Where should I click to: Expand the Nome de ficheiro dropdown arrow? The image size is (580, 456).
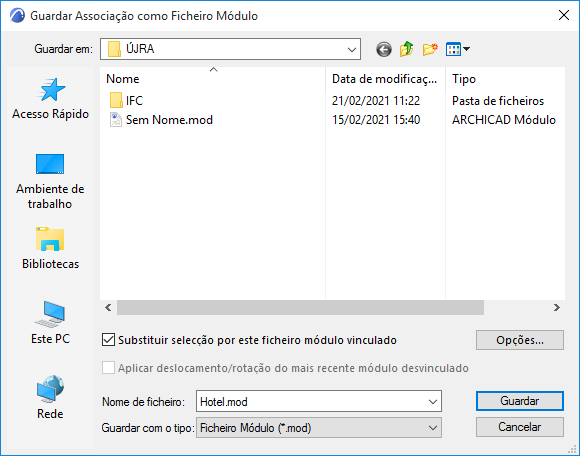coord(433,402)
